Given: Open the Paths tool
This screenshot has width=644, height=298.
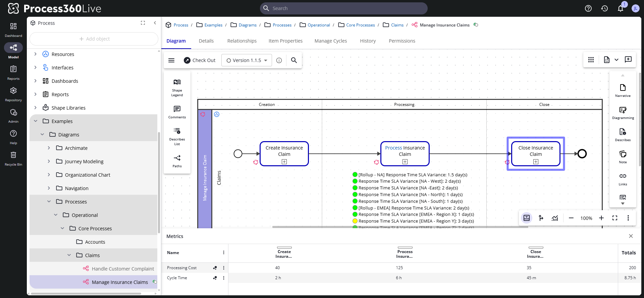Looking at the screenshot, I should (x=177, y=161).
